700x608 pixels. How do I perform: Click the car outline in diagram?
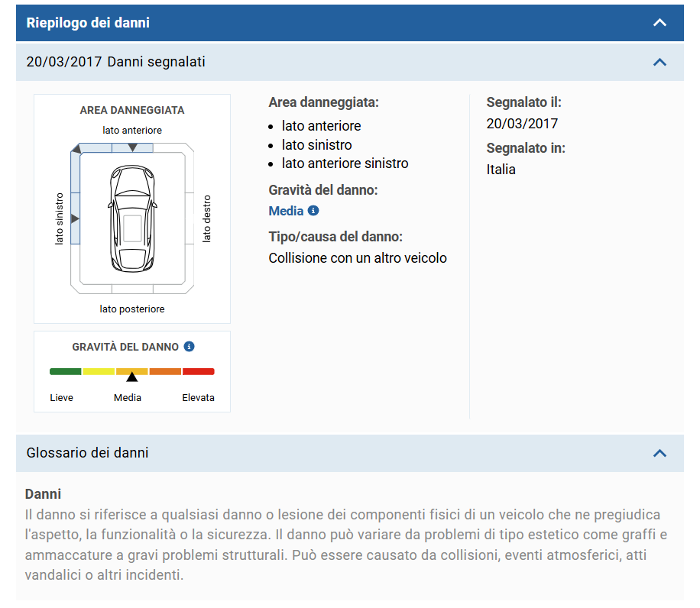pos(132,218)
